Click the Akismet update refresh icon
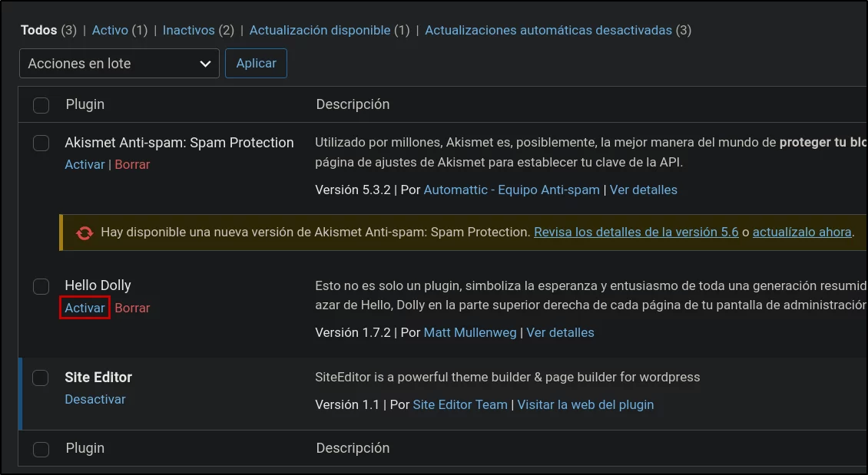Screen dimensions: 868x475 click(84, 233)
